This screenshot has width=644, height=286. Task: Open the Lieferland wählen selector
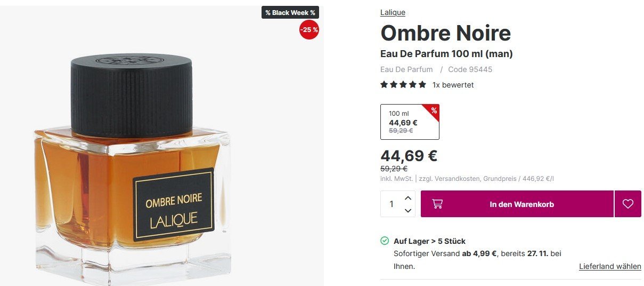click(610, 266)
